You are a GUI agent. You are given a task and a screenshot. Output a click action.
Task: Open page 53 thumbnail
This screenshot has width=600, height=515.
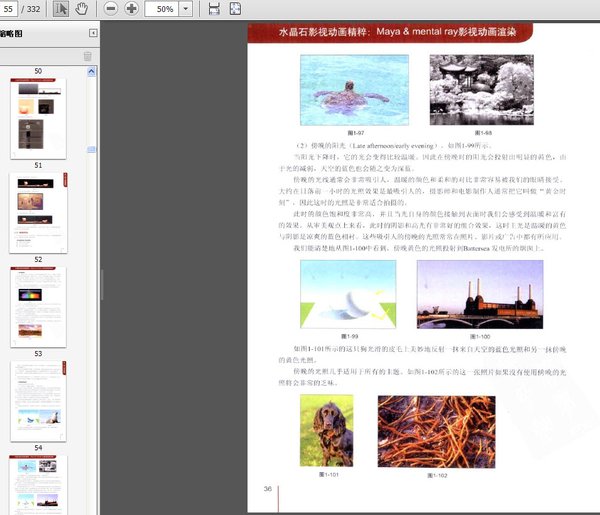pos(38,400)
